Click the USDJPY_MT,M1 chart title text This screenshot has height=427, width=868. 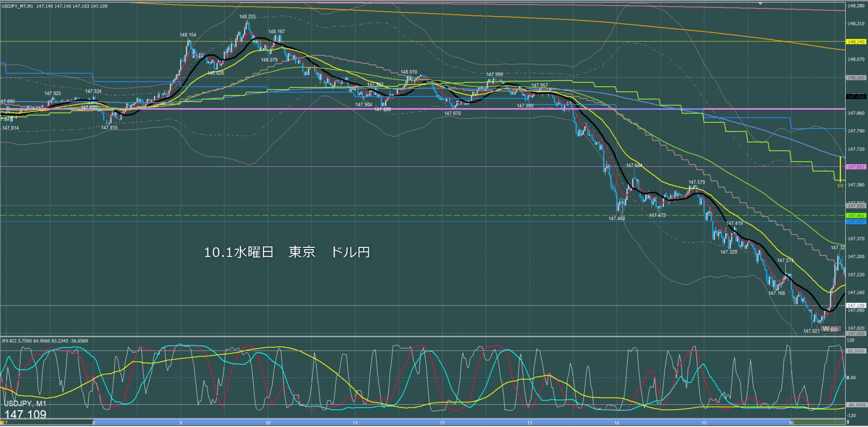point(55,6)
